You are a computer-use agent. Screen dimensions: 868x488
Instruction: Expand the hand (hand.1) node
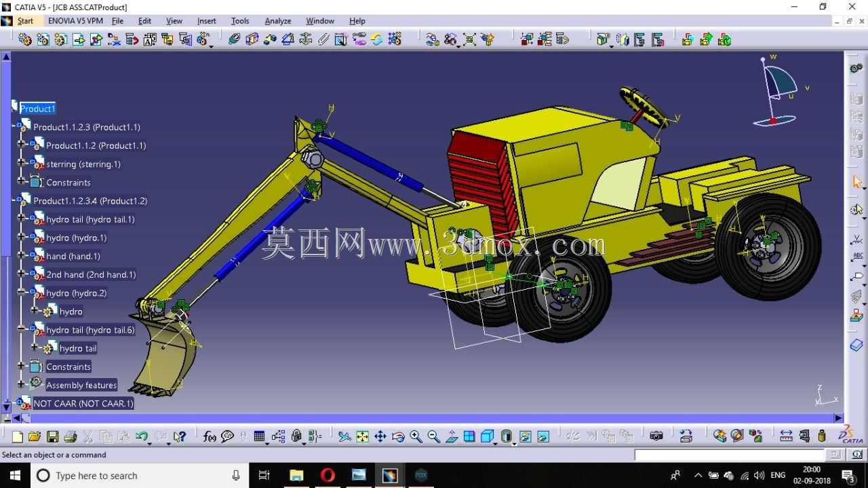click(22, 255)
